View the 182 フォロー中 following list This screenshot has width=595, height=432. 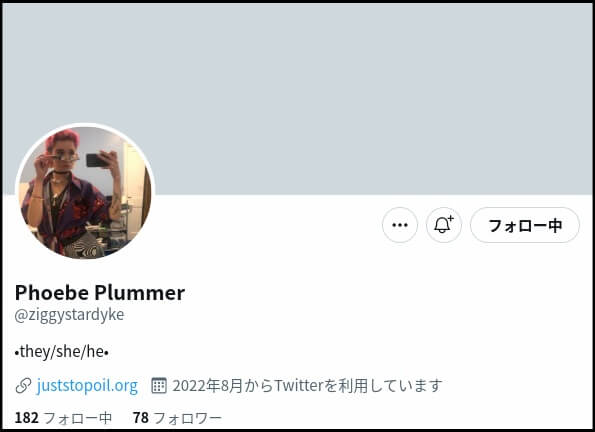pyautogui.click(x=63, y=418)
